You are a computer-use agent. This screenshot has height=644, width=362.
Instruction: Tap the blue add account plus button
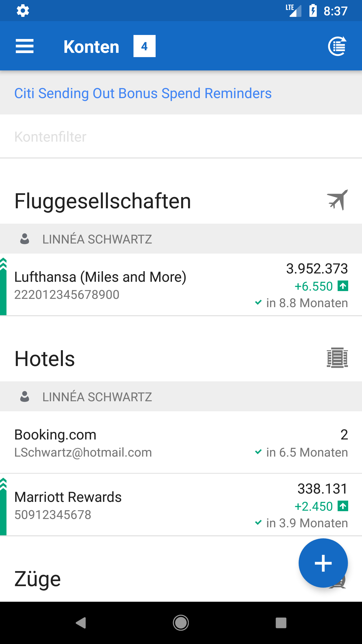[x=323, y=563]
